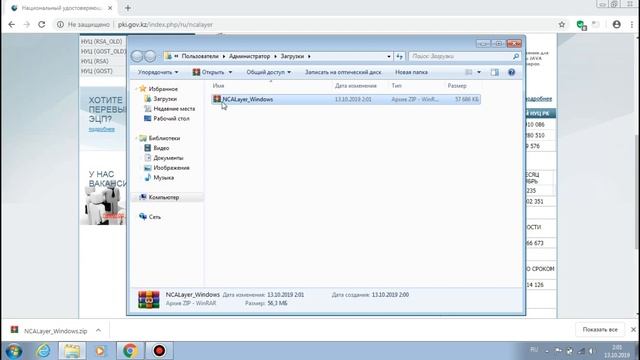Open the Общий доступ dropdown
640x360 pixels.
(x=268, y=72)
